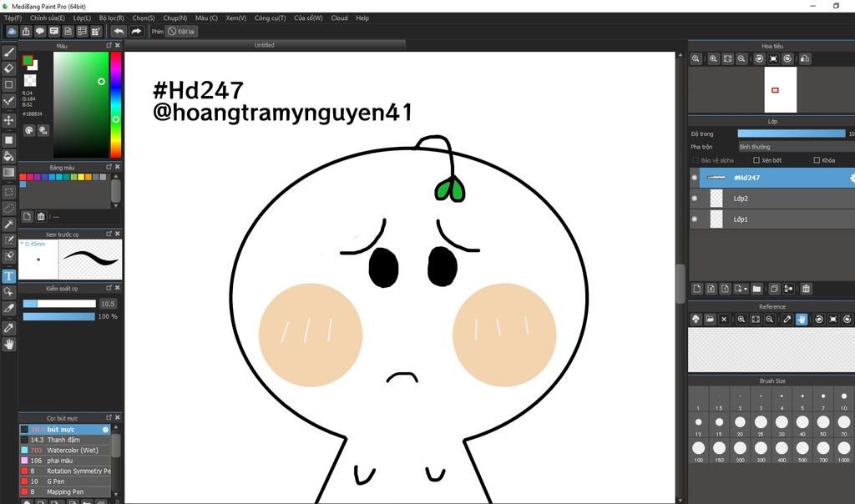Select the Magic Wand tool
This screenshot has height=504, width=855.
click(x=8, y=224)
